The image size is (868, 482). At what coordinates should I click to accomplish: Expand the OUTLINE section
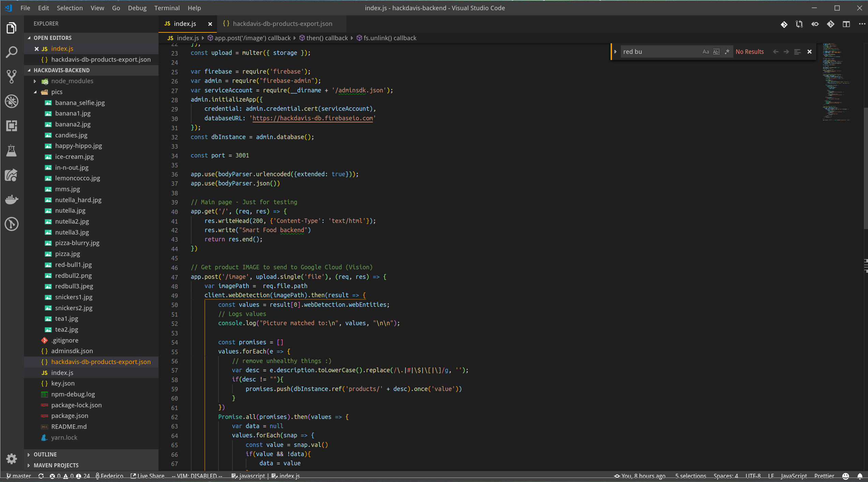tap(45, 454)
